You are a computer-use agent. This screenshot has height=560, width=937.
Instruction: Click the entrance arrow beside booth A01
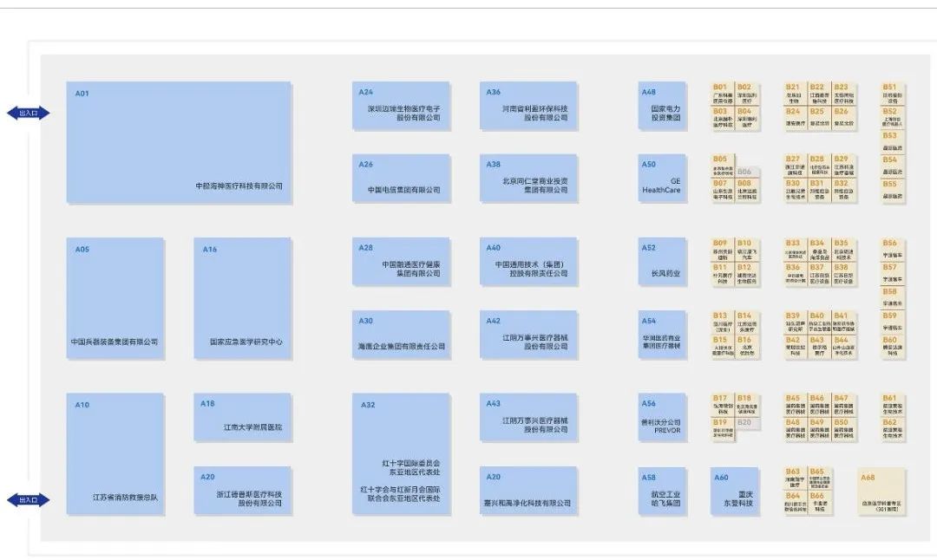click(28, 113)
